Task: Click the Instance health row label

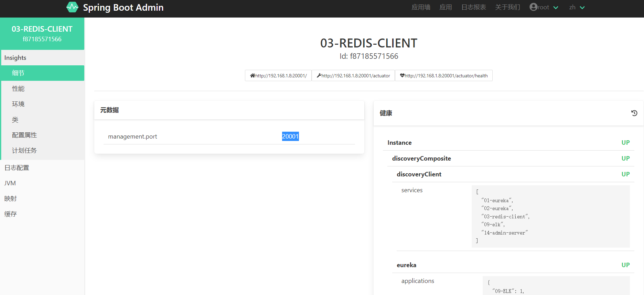Action: coord(399,143)
